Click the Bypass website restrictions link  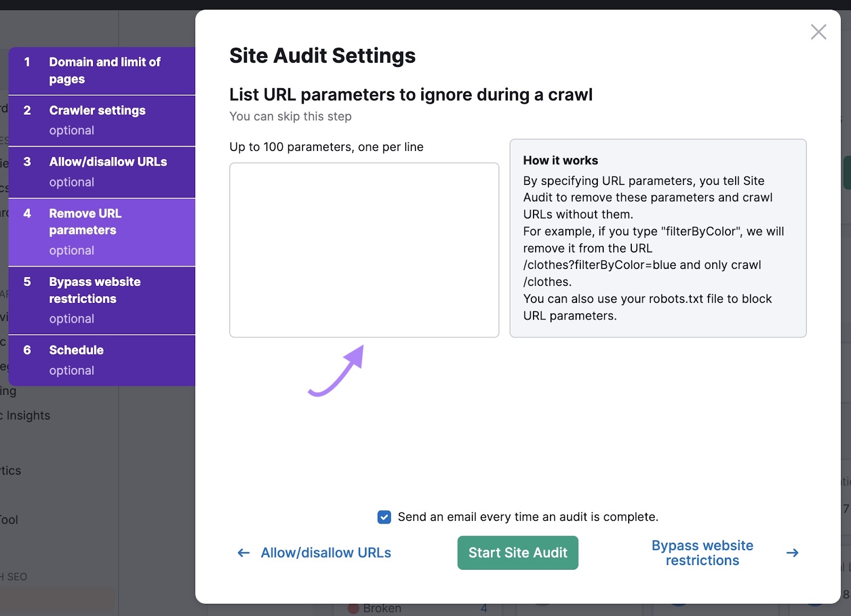[x=702, y=553]
